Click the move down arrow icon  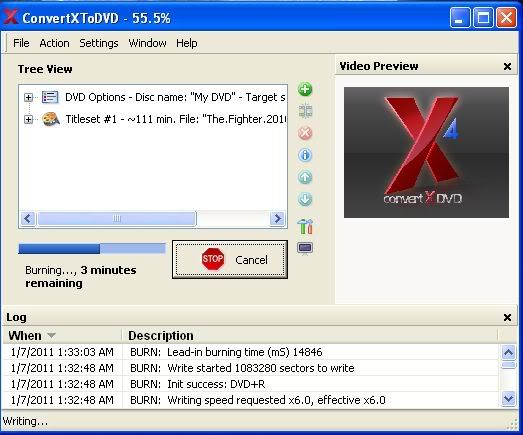[x=305, y=199]
